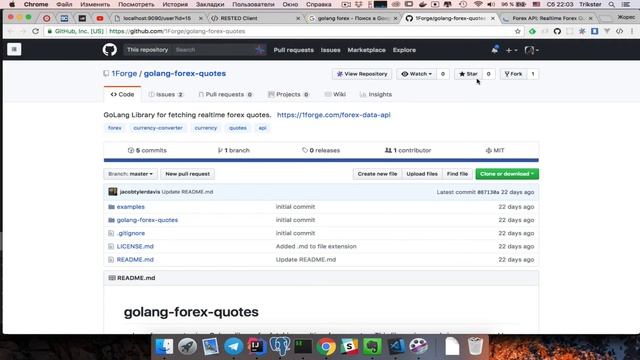Screen dimensions: 640x360
Task: View the 1 contributor list
Action: 408,150
